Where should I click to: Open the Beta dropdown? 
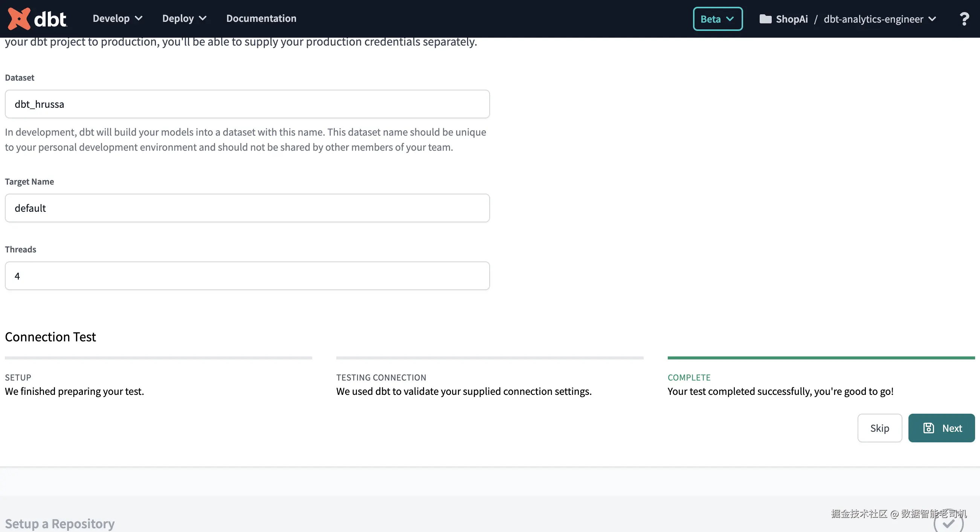tap(717, 19)
